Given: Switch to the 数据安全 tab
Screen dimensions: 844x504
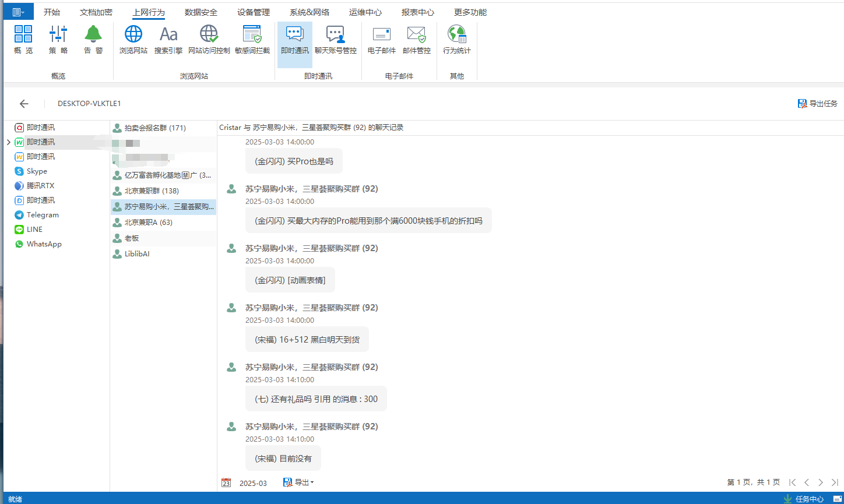Looking at the screenshot, I should 201,12.
